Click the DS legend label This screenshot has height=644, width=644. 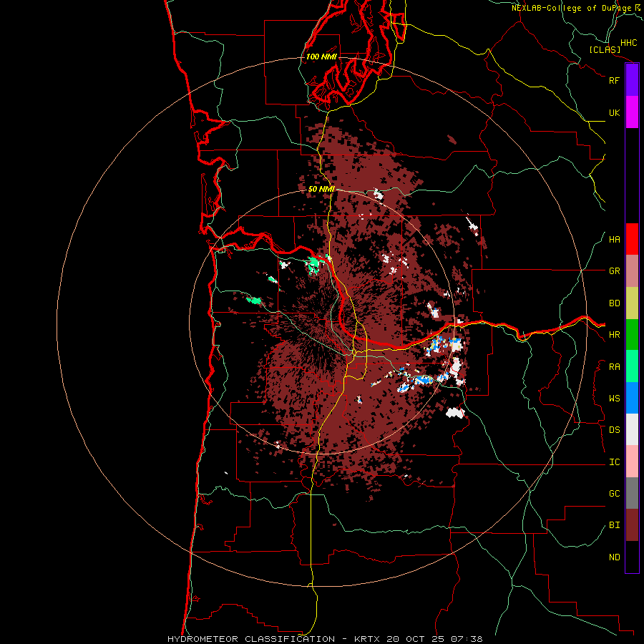(x=614, y=430)
